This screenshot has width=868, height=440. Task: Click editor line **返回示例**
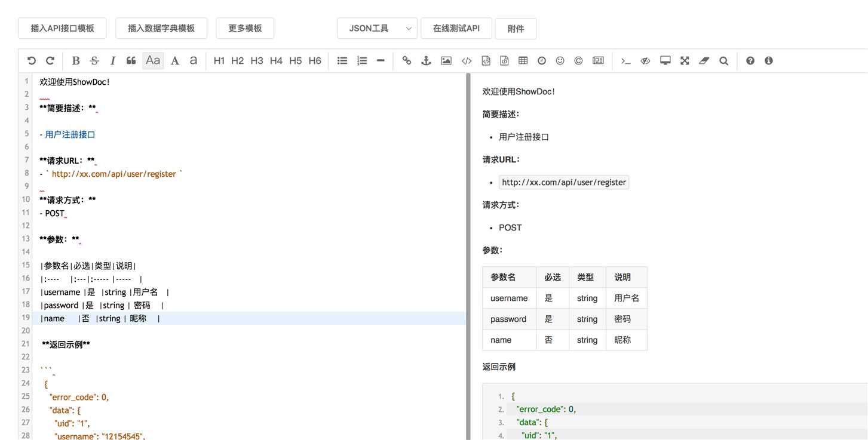tap(66, 344)
